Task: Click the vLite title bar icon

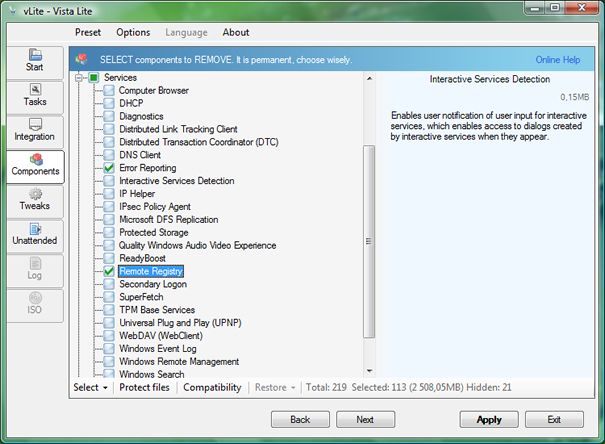Action: 13,11
